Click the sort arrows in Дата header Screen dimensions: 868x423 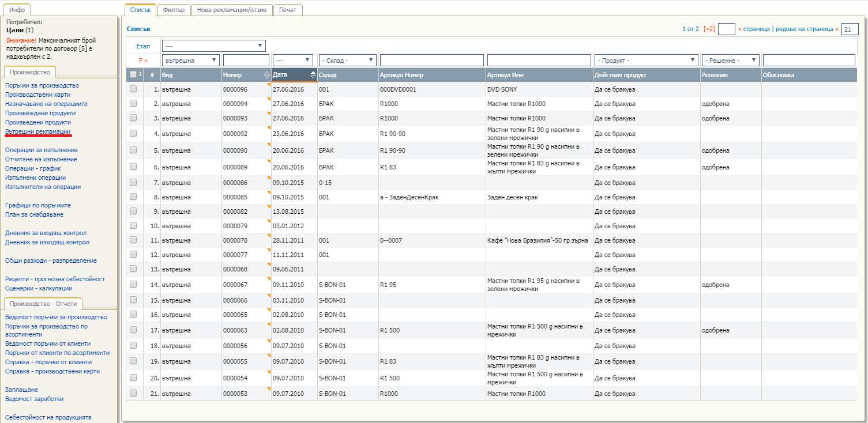[313, 75]
